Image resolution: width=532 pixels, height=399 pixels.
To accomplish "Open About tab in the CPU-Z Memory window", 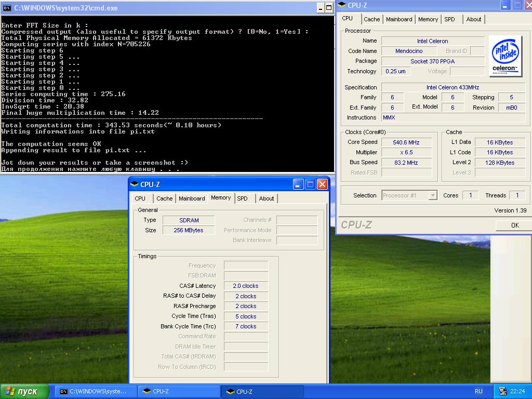I will [x=267, y=198].
